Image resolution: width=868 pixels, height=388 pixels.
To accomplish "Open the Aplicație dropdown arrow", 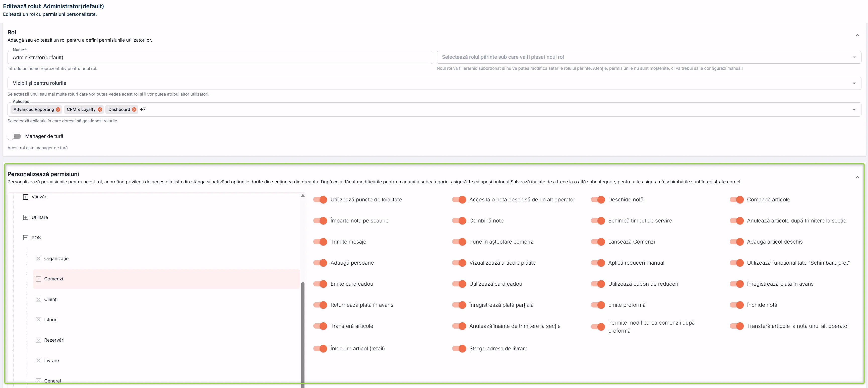I will 854,109.
